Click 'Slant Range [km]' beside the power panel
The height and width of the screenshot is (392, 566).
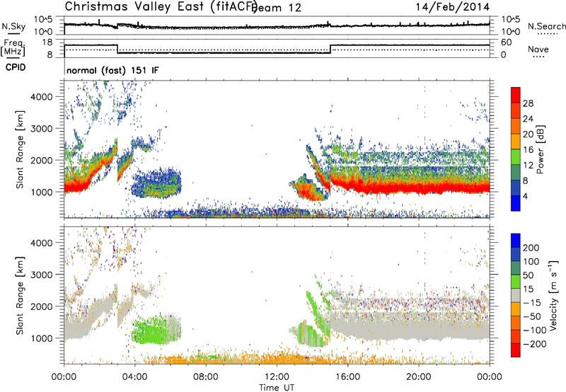pyautogui.click(x=20, y=149)
